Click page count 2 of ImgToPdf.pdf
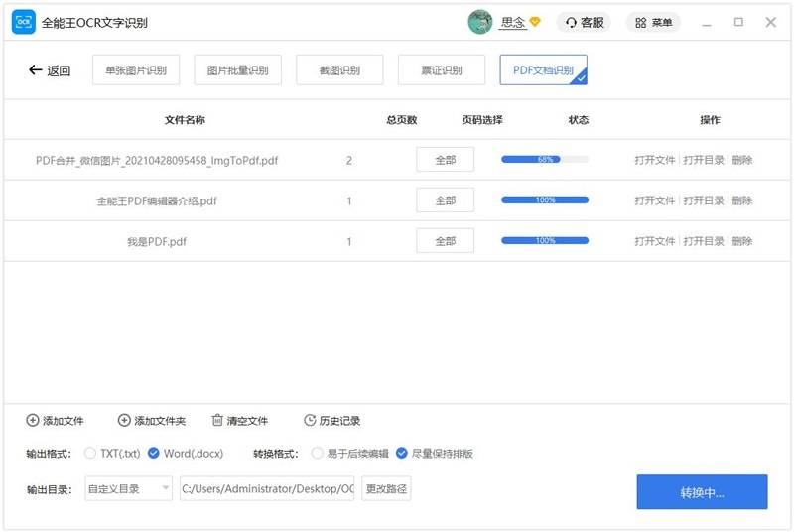This screenshot has height=532, width=794. click(349, 161)
